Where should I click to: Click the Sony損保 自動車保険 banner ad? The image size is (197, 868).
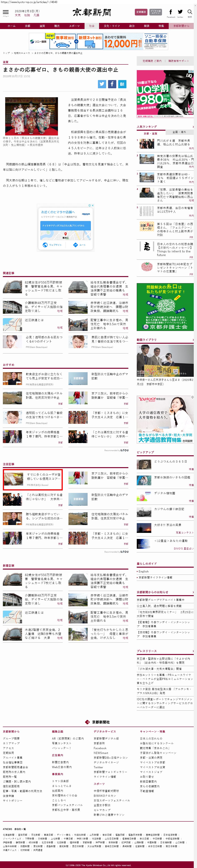[x=98, y=41]
